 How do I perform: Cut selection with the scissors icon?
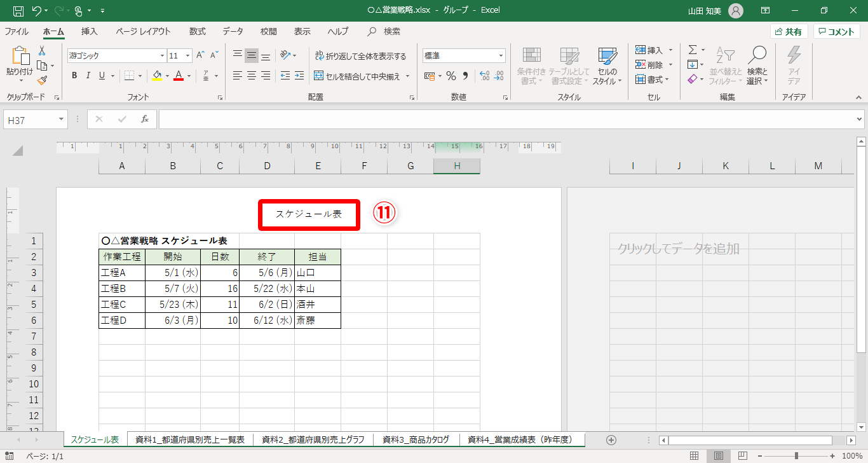coord(42,51)
